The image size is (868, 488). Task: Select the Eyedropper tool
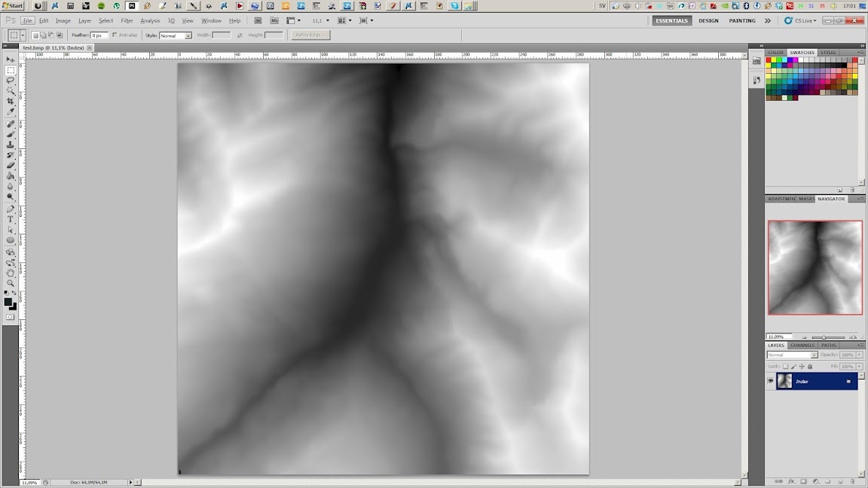pyautogui.click(x=10, y=112)
